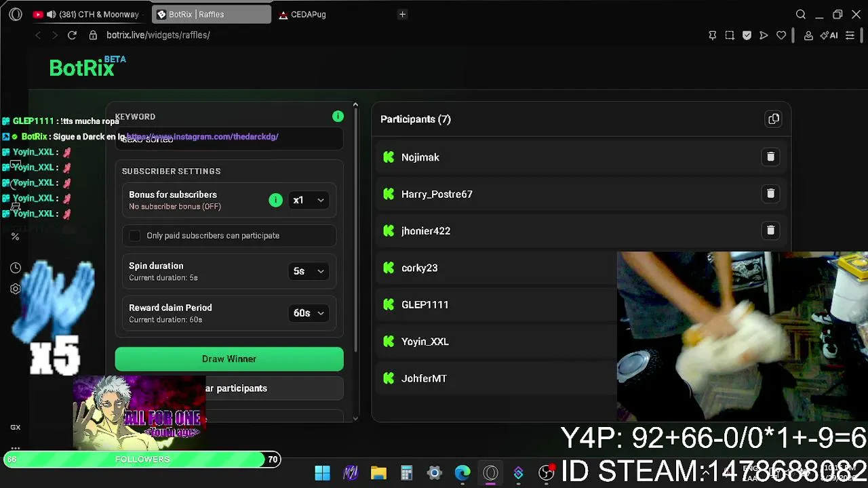Click the raffle keyword input field
Viewport: 868px width, 488px height.
[229, 139]
